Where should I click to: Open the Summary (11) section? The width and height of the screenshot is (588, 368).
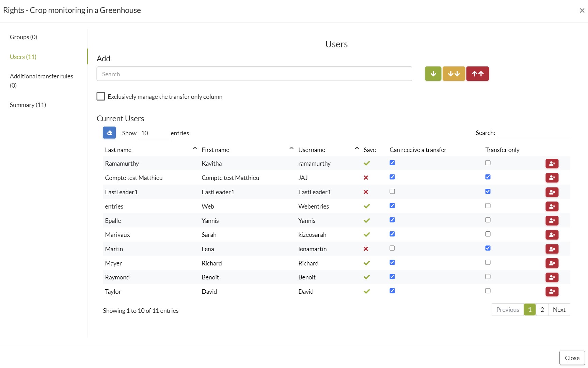(28, 105)
